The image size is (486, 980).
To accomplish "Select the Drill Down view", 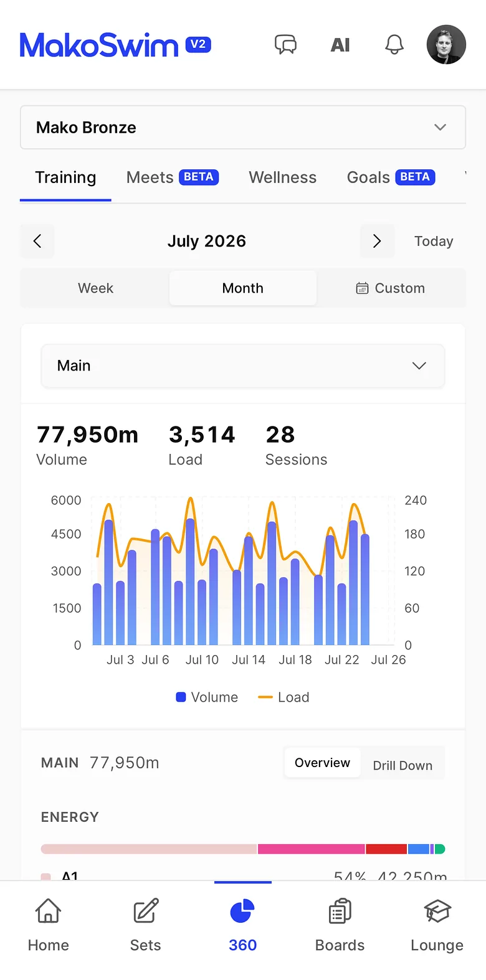I will click(x=403, y=765).
